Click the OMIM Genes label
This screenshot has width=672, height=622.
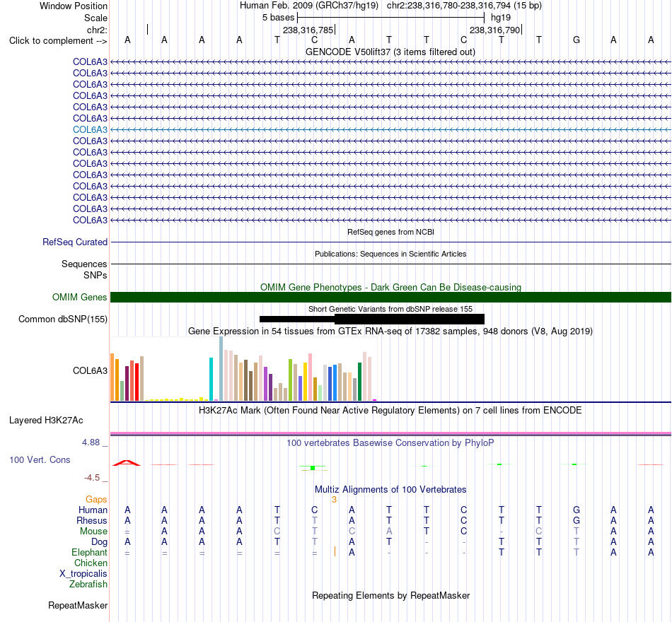pos(79,298)
